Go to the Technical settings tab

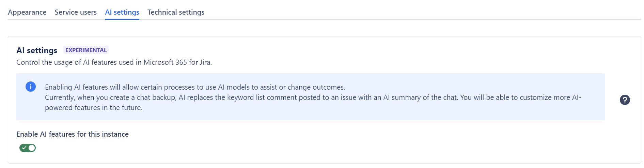(176, 12)
